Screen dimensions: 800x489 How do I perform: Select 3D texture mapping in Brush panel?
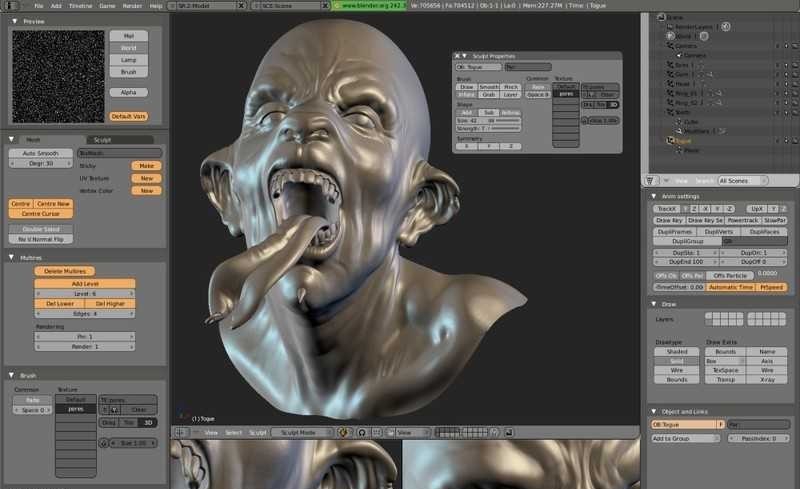(148, 423)
